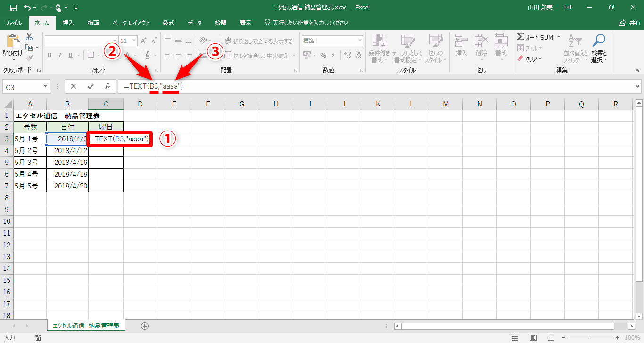Undo the last action

point(27,8)
